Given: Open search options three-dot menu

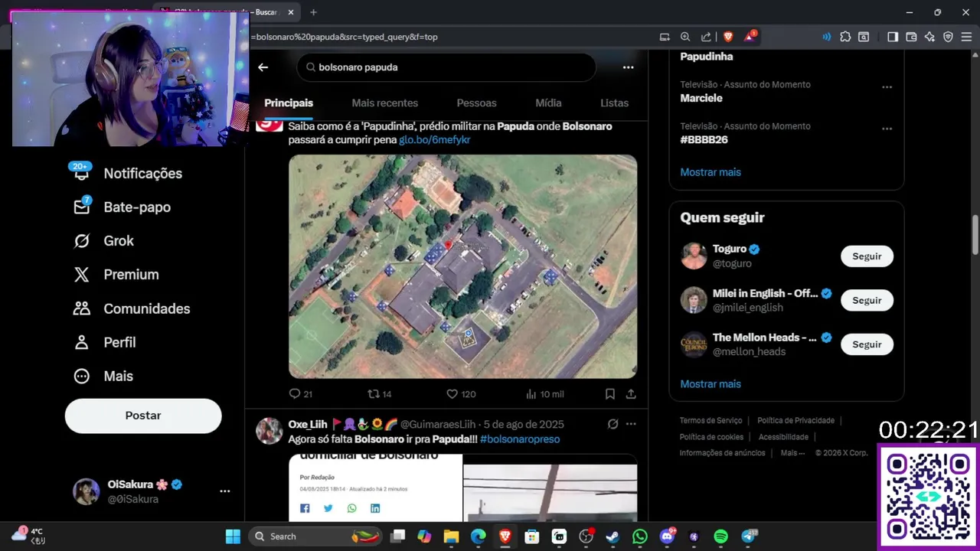Looking at the screenshot, I should (x=628, y=67).
